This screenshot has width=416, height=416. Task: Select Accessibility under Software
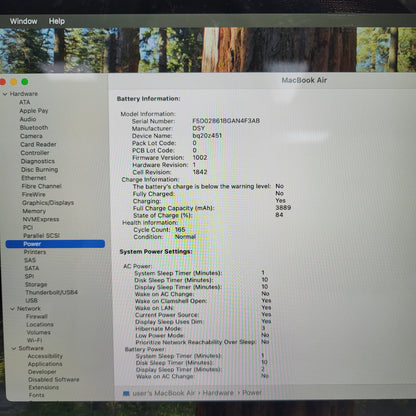tap(45, 356)
